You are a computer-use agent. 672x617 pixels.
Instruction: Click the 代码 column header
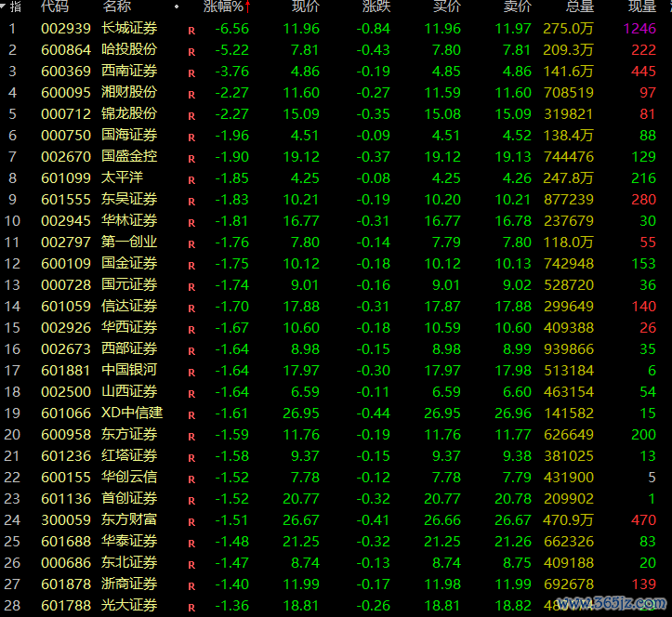tap(55, 6)
